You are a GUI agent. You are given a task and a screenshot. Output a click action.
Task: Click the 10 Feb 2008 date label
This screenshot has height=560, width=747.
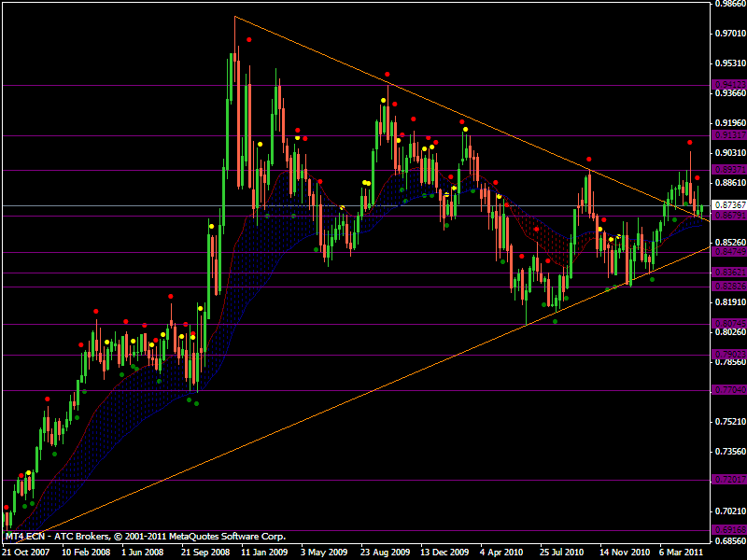(x=86, y=553)
